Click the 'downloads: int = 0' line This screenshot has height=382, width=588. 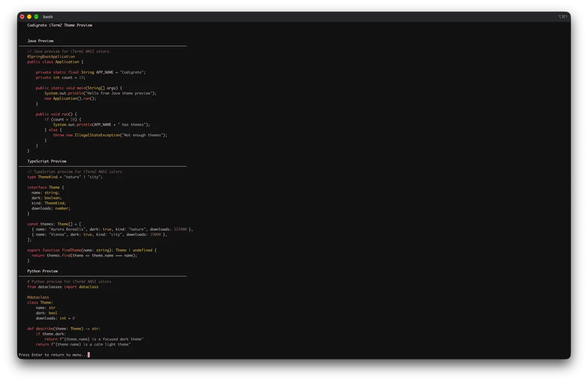pos(55,318)
